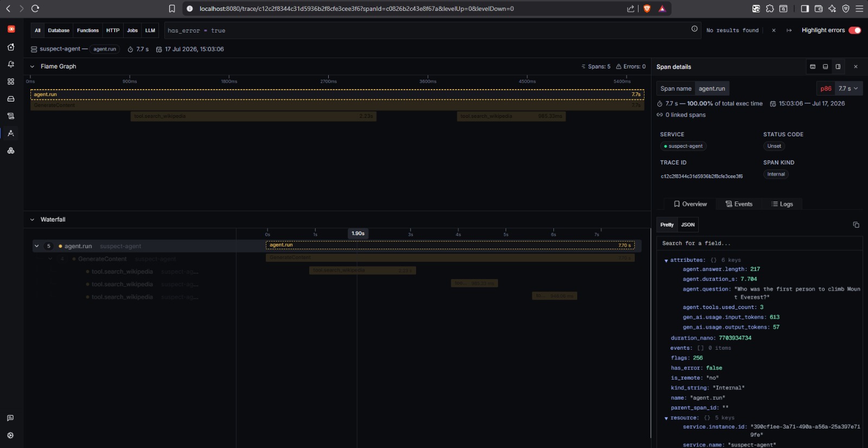
Task: Click the Unset status code chip
Action: 774,146
